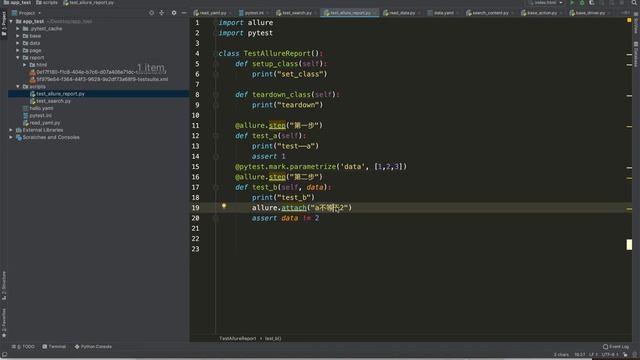Image resolution: width=640 pixels, height=360 pixels.
Task: Expand the html folder
Action: 25,64
